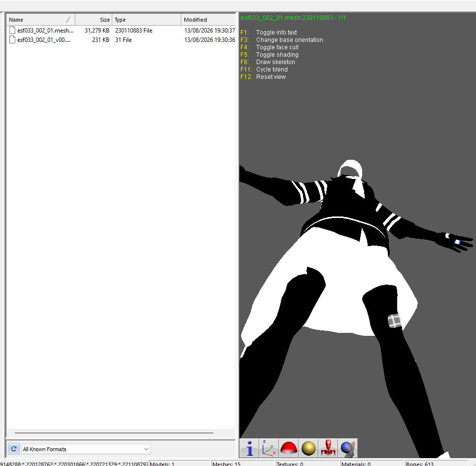Click the refresh button beside format filter
Image resolution: width=476 pixels, height=466 pixels.
tap(14, 449)
